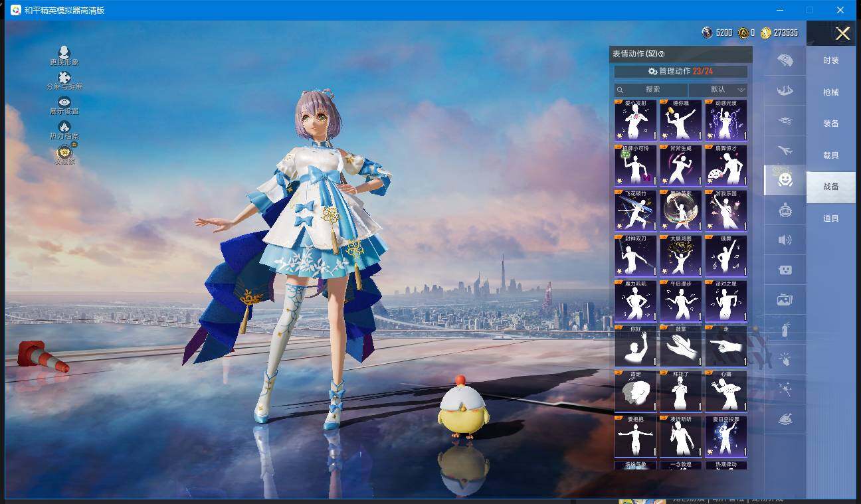
Task: Open the roast chicken category icon
Action: [785, 420]
